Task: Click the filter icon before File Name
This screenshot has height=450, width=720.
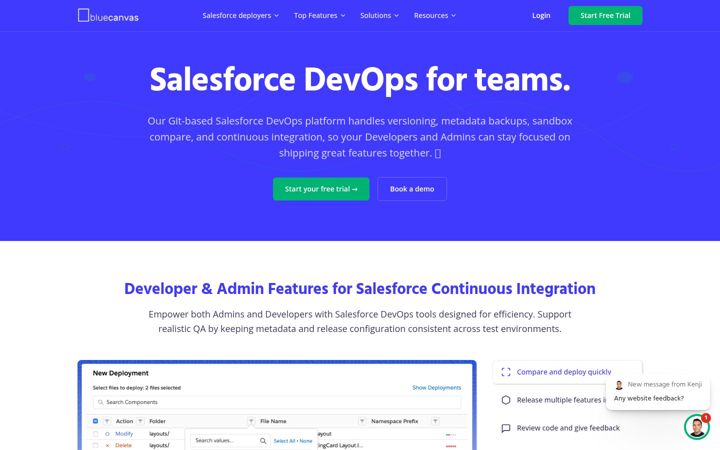Action: click(x=251, y=421)
